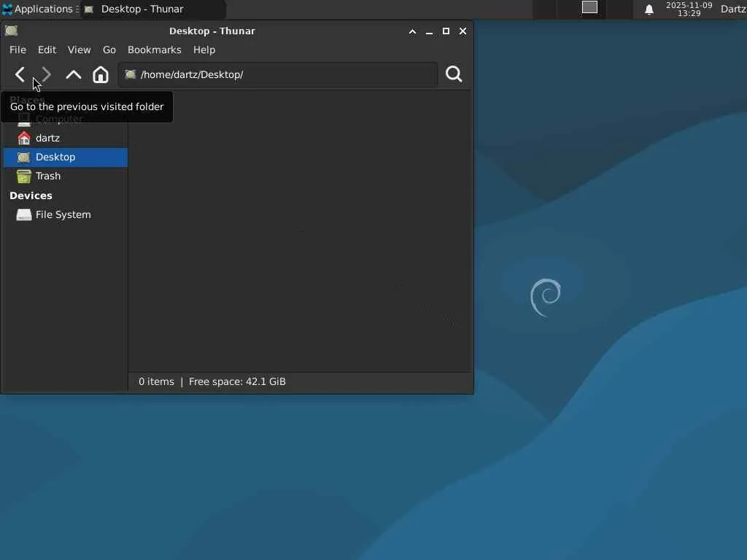The image size is (747, 560).
Task: Maximize the Thunar window
Action: point(446,31)
